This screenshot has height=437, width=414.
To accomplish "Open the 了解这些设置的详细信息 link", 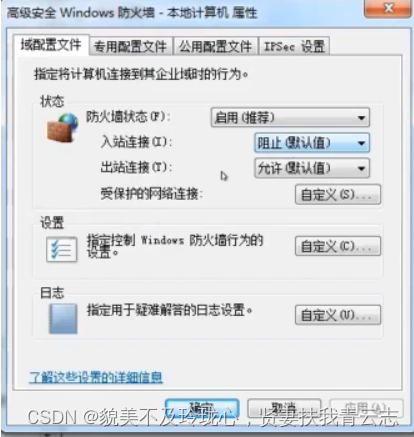I will 96,377.
